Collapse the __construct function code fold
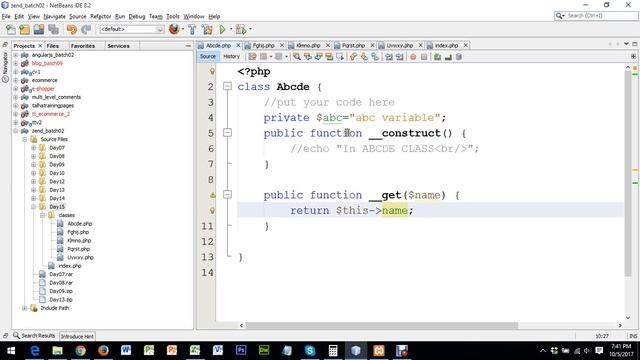 point(227,133)
